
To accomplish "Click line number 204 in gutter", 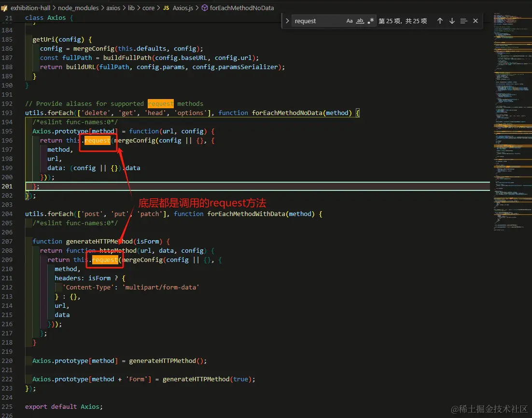I will point(7,214).
